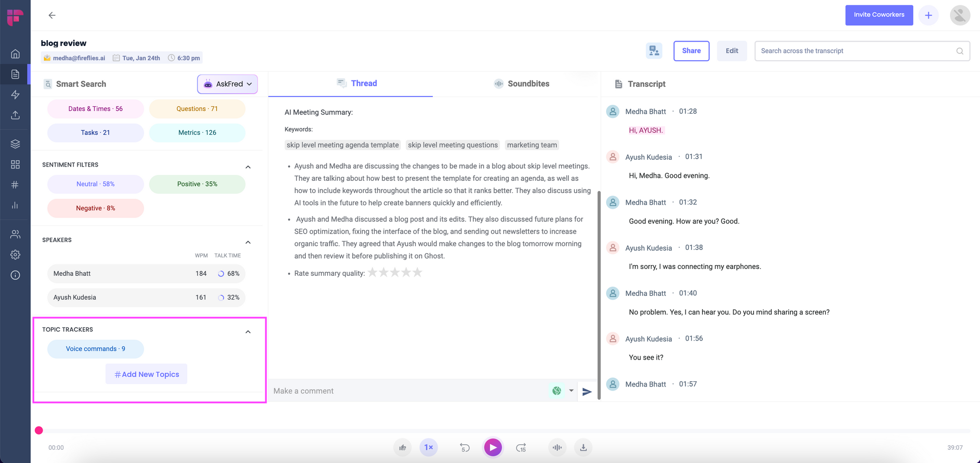Open the meeting participants icon near Share
The image size is (980, 463).
click(x=654, y=50)
